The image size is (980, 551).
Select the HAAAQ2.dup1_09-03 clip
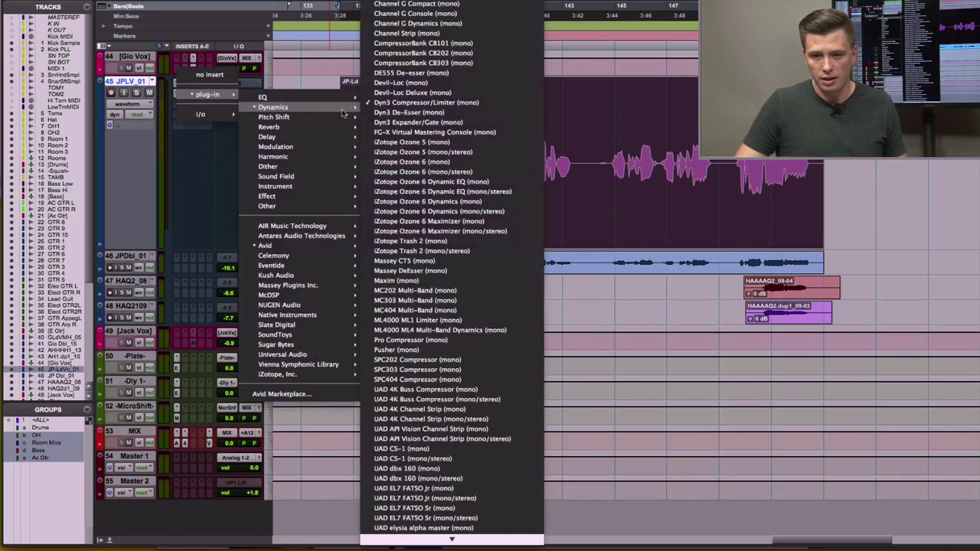pos(789,312)
